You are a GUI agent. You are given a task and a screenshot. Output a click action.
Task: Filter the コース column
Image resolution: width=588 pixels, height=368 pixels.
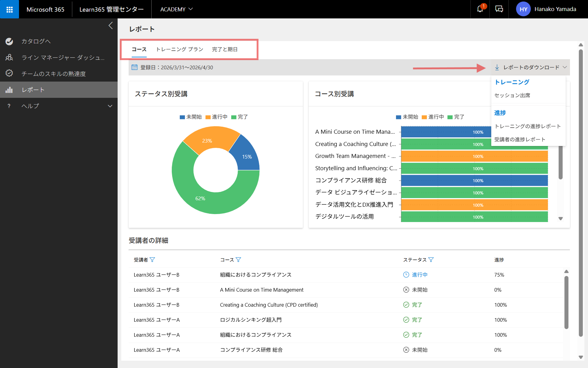pyautogui.click(x=238, y=259)
